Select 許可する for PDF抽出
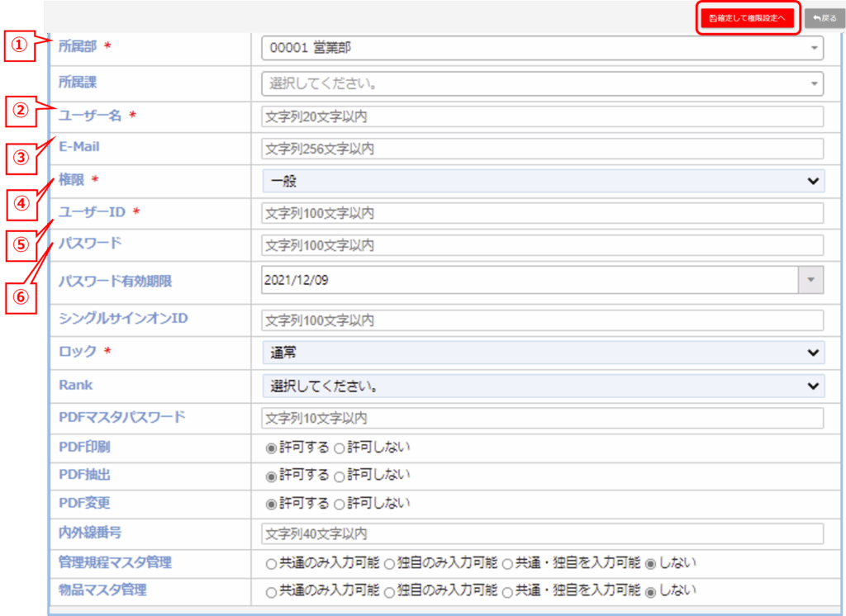This screenshot has width=846, height=616. (269, 476)
